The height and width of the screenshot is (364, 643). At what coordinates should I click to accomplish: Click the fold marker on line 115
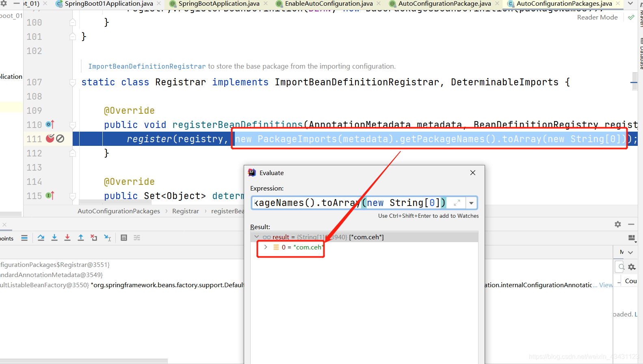73,196
